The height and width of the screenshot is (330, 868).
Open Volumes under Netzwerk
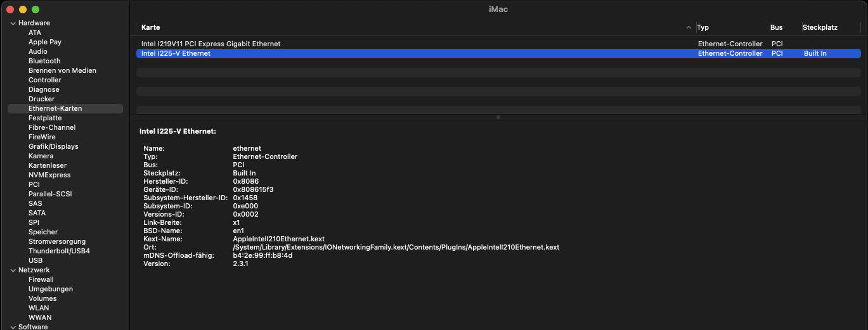pyautogui.click(x=42, y=298)
